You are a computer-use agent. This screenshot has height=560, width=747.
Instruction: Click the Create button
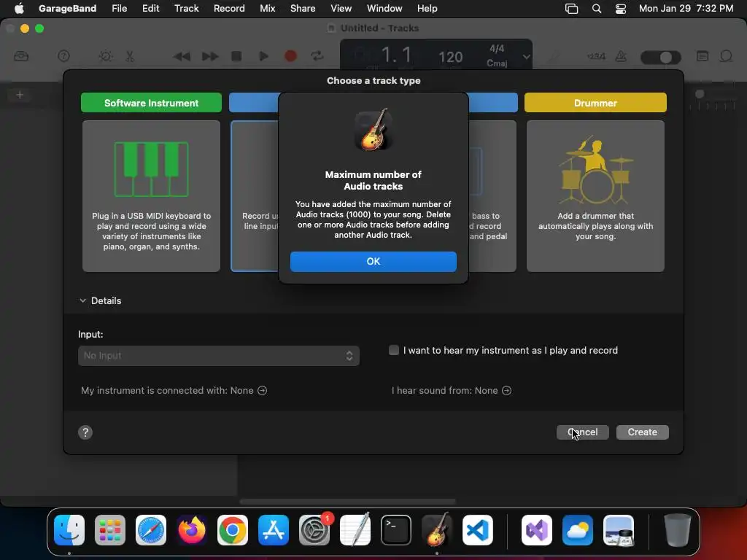(642, 432)
